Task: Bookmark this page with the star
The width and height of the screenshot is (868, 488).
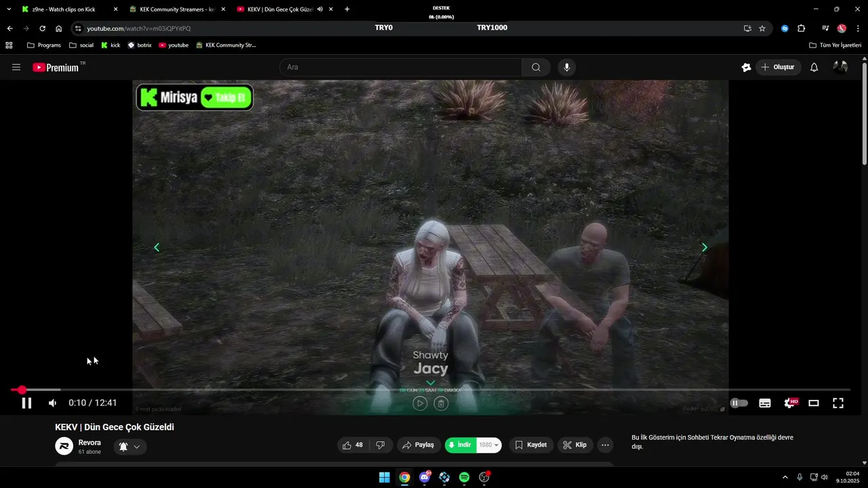Action: 762,28
